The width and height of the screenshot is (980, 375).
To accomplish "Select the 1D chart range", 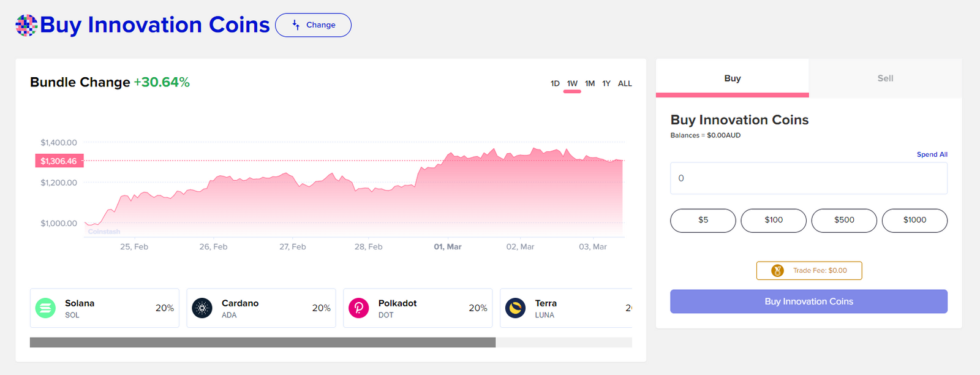I will pos(555,83).
